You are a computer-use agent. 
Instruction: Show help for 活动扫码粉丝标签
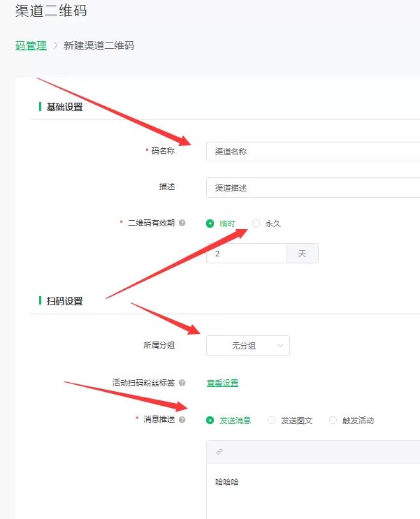182,383
